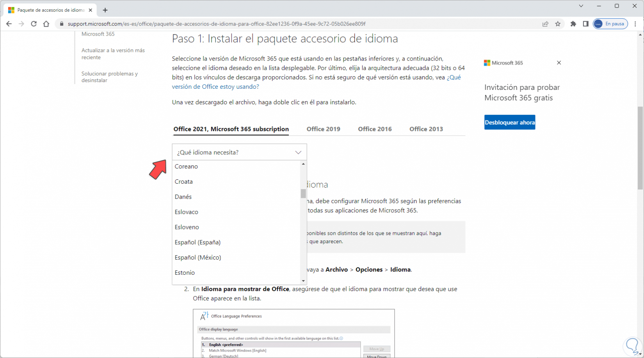Image resolution: width=644 pixels, height=358 pixels.
Task: Click the Microsoft 365 logo in promo
Action: [x=503, y=63]
